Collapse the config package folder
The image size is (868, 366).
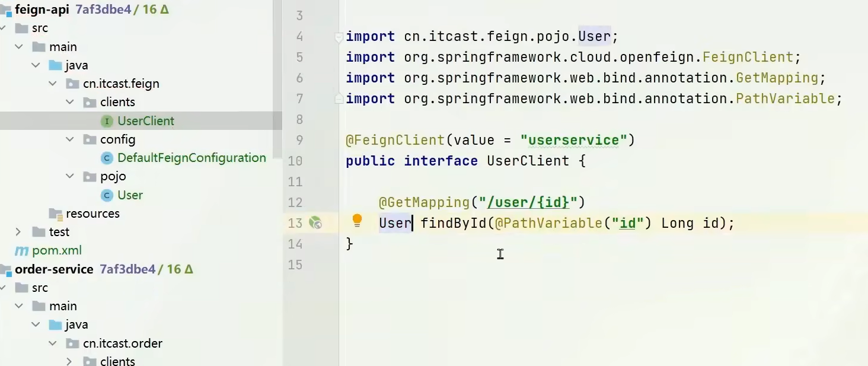click(70, 139)
